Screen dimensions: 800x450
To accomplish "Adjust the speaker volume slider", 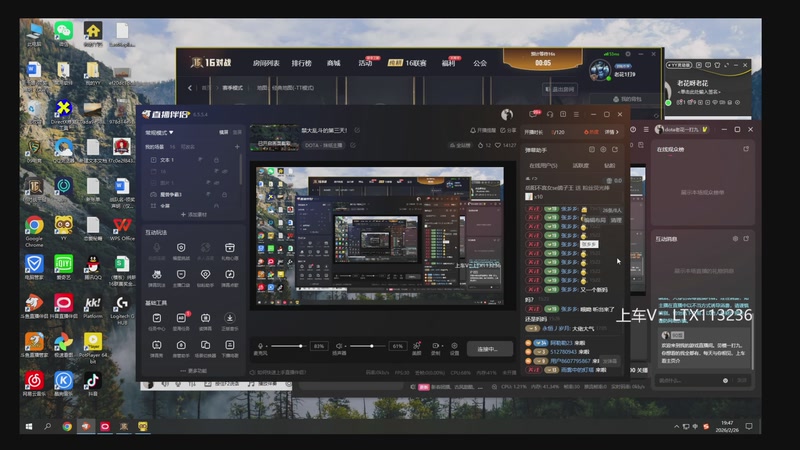I will [366, 346].
